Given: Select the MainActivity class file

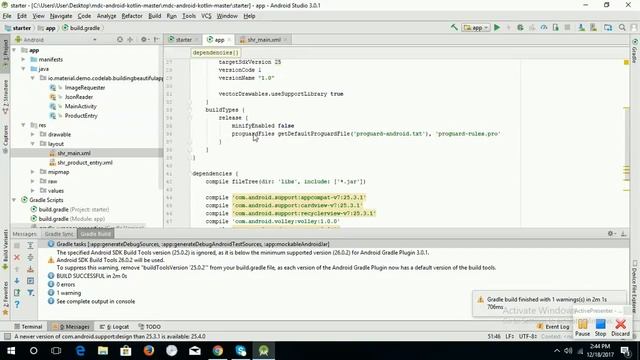Looking at the screenshot, I should click(x=80, y=106).
